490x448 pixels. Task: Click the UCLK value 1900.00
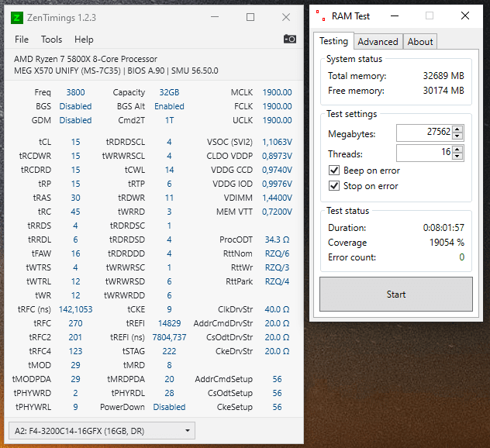click(x=277, y=120)
